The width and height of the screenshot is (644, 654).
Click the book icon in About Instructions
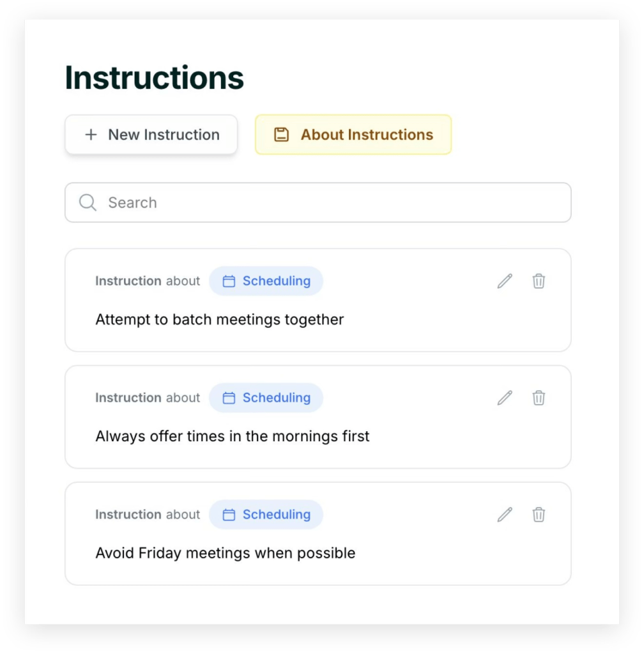click(281, 135)
